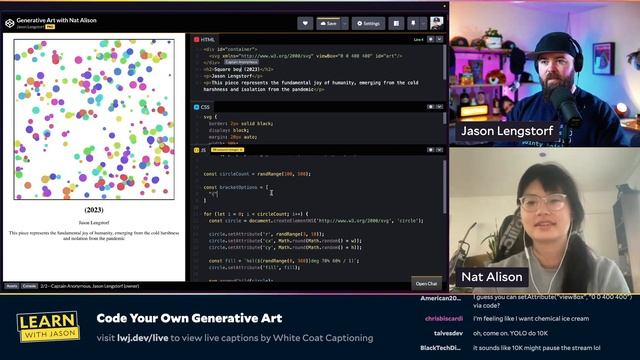The width and height of the screenshot is (640, 360).
Task: Click the CSS editor vertical scrollbar
Action: 444,118
